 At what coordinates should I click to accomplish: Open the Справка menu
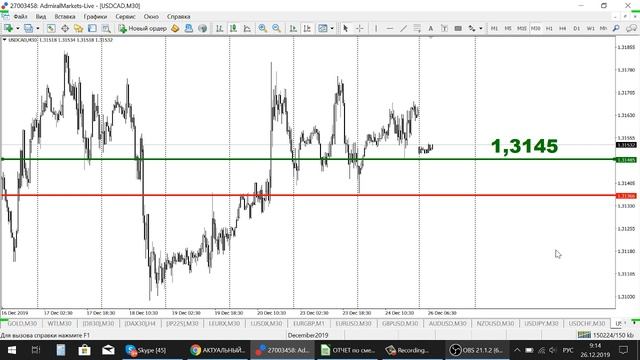(x=178, y=16)
